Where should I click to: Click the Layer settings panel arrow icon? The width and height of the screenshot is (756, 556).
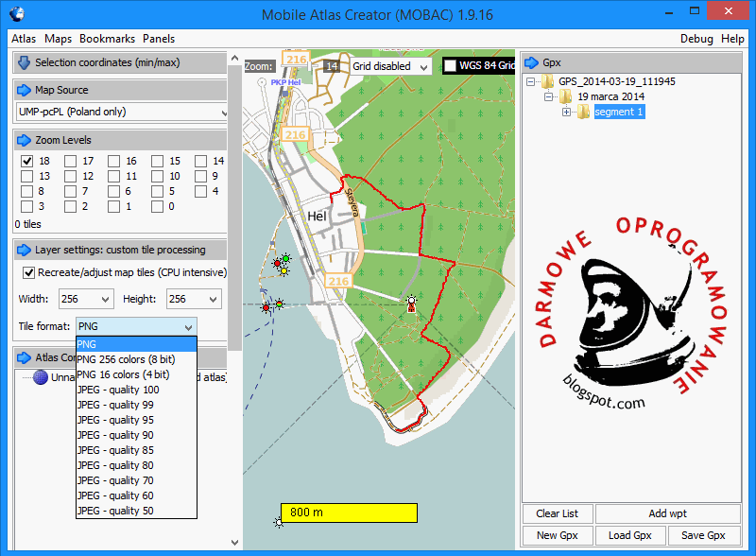[24, 250]
